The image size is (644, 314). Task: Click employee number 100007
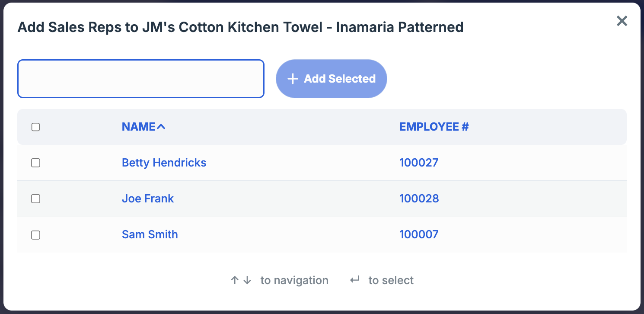pos(419,234)
